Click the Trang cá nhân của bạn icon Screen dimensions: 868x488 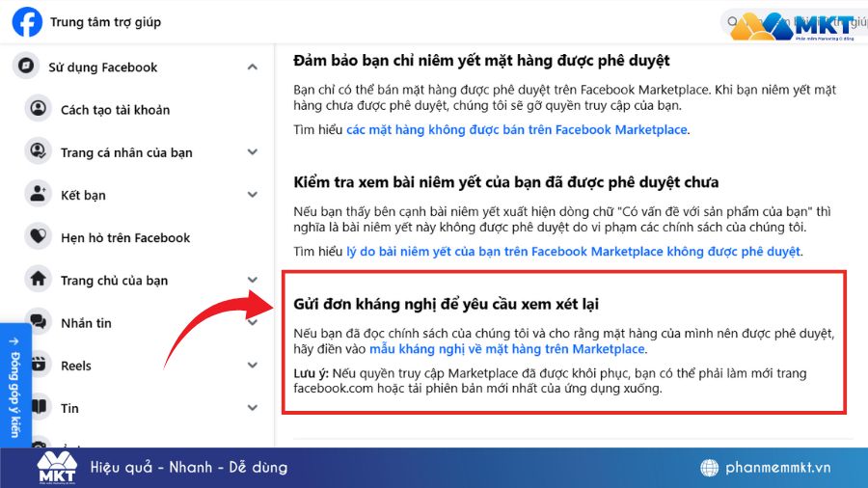coord(39,151)
